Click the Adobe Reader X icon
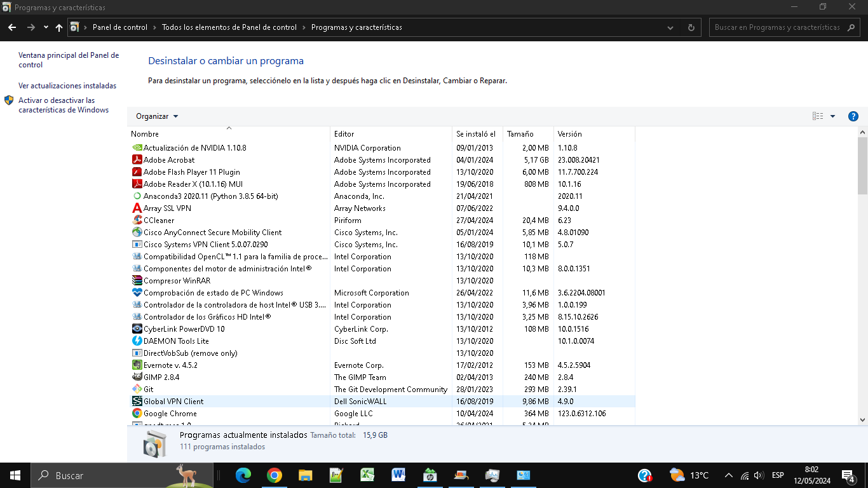Image resolution: width=868 pixels, height=488 pixels. [x=137, y=184]
